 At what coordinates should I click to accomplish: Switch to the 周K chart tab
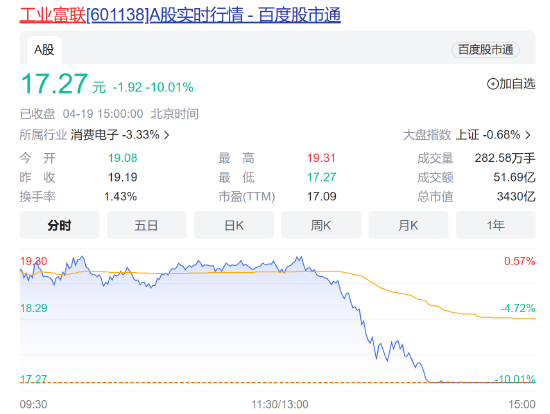pyautogui.click(x=321, y=225)
